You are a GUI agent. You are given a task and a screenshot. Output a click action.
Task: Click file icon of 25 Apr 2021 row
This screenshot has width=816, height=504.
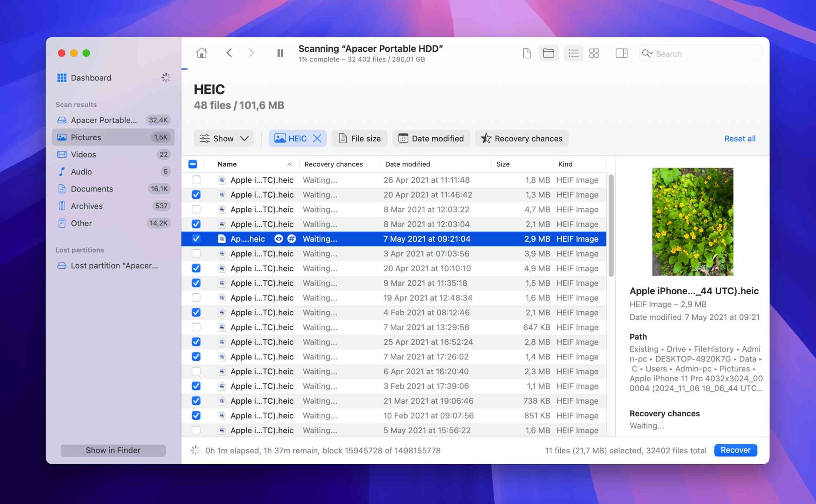pos(222,342)
